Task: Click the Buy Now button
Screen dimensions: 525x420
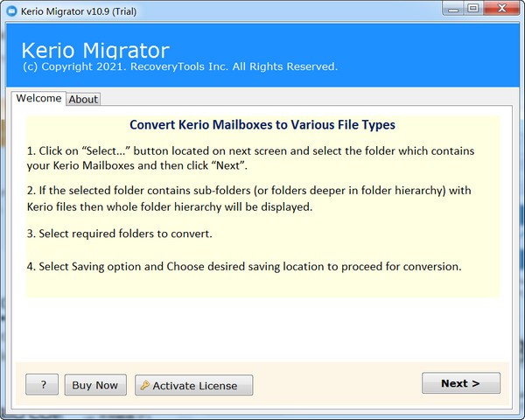Action: point(94,385)
